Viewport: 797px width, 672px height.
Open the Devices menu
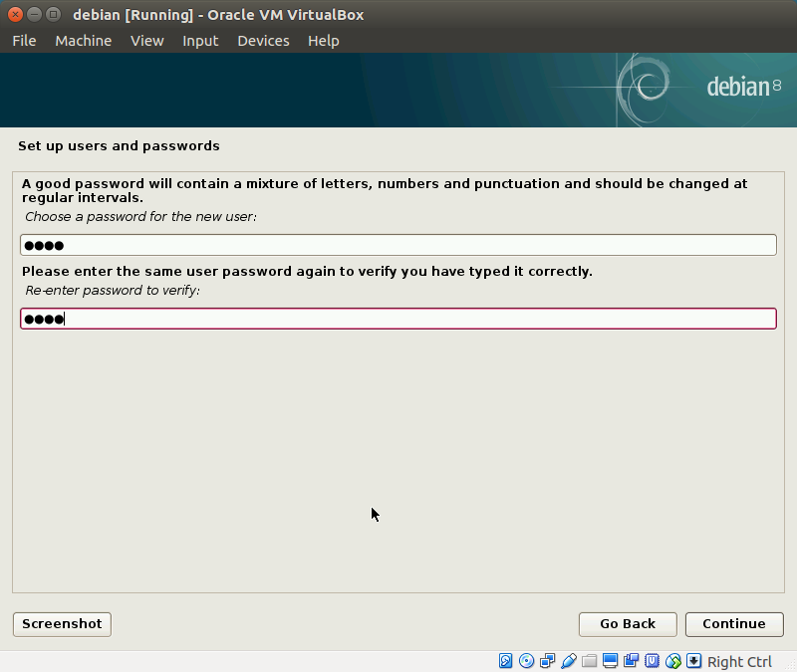263,41
